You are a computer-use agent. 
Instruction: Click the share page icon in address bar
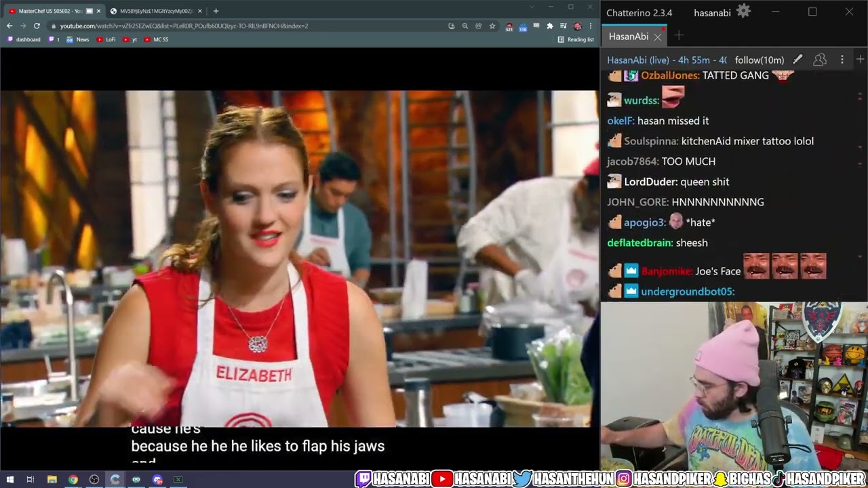click(x=479, y=26)
